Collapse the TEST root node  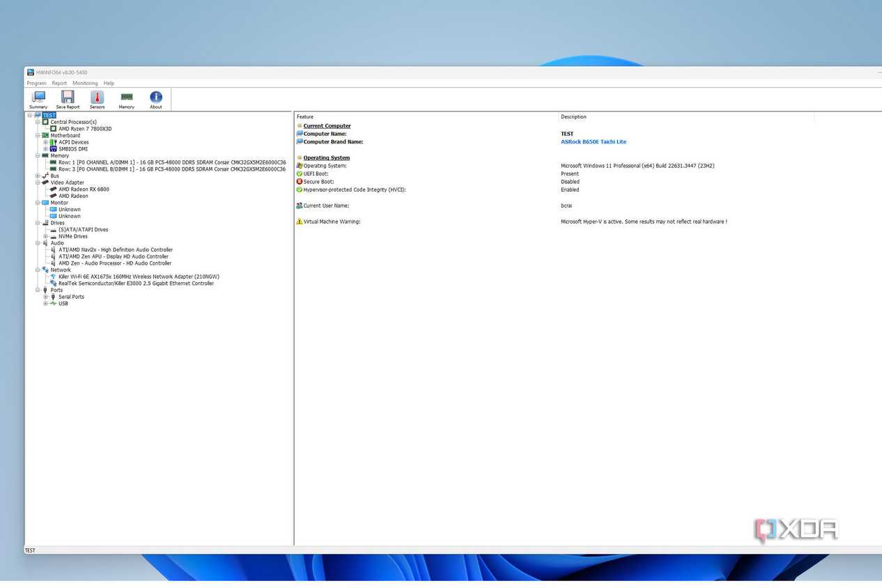pyautogui.click(x=30, y=116)
